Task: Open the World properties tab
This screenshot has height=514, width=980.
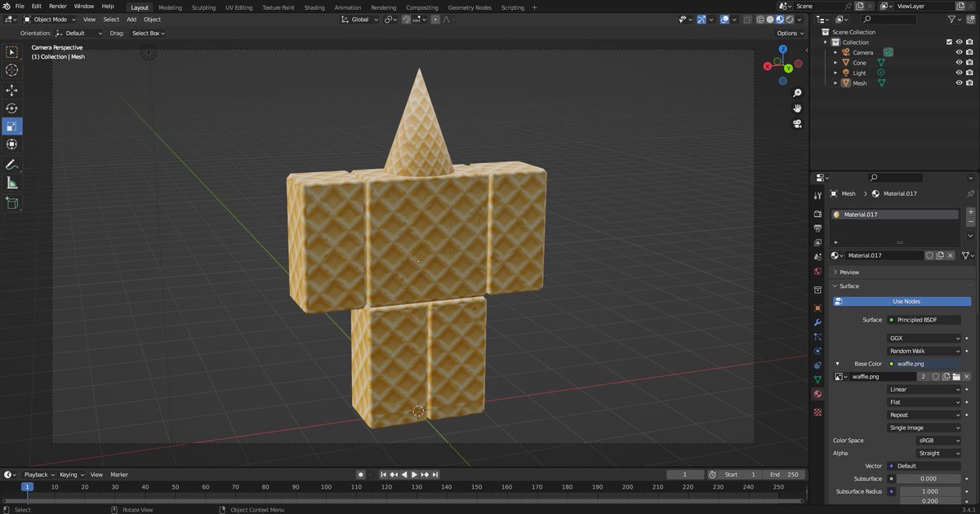Action: pyautogui.click(x=817, y=272)
